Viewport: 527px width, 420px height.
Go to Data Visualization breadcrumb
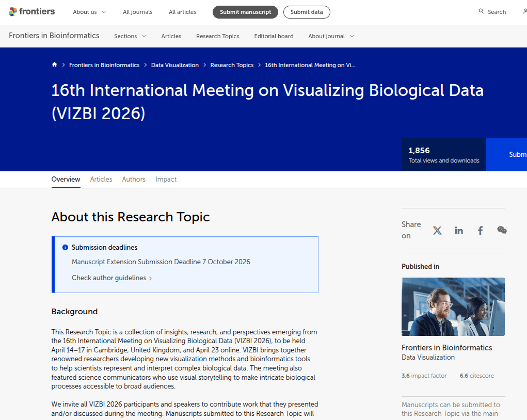point(175,65)
